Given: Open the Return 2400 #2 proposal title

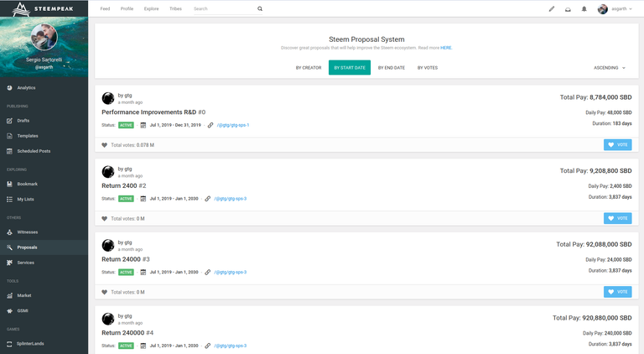Looking at the screenshot, I should pos(123,185).
